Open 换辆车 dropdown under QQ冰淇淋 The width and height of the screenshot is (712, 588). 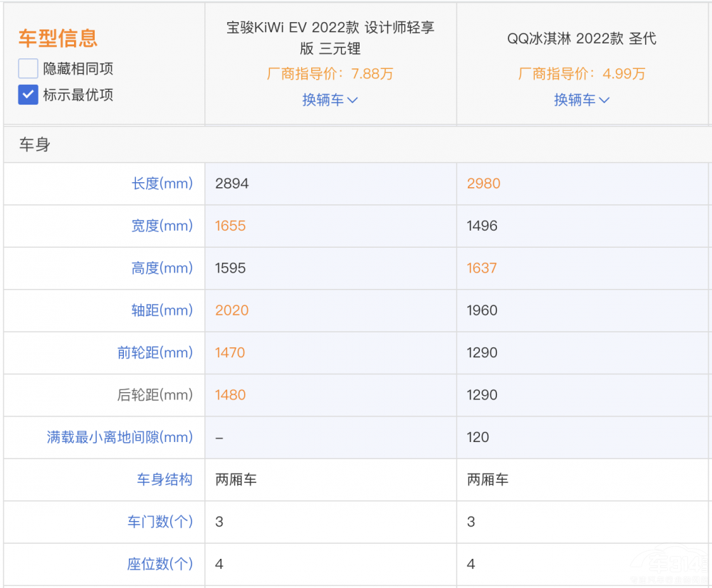(x=582, y=100)
